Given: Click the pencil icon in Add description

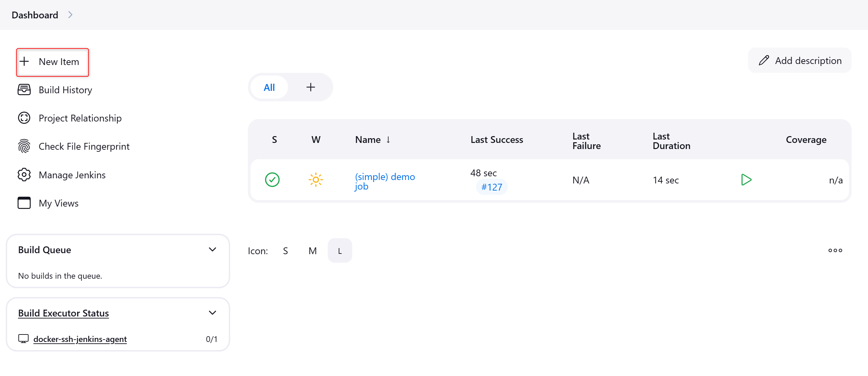Looking at the screenshot, I should coord(764,61).
